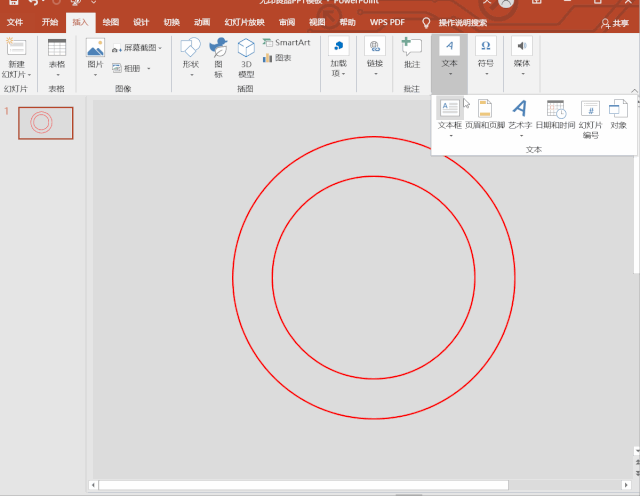Select slide 1 thumbnail
640x496 pixels.
coord(45,123)
